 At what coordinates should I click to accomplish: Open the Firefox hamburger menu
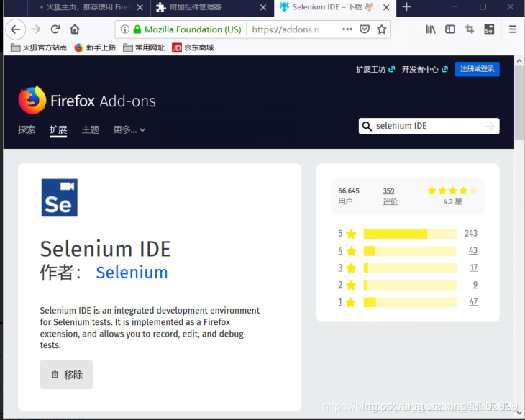click(x=513, y=29)
